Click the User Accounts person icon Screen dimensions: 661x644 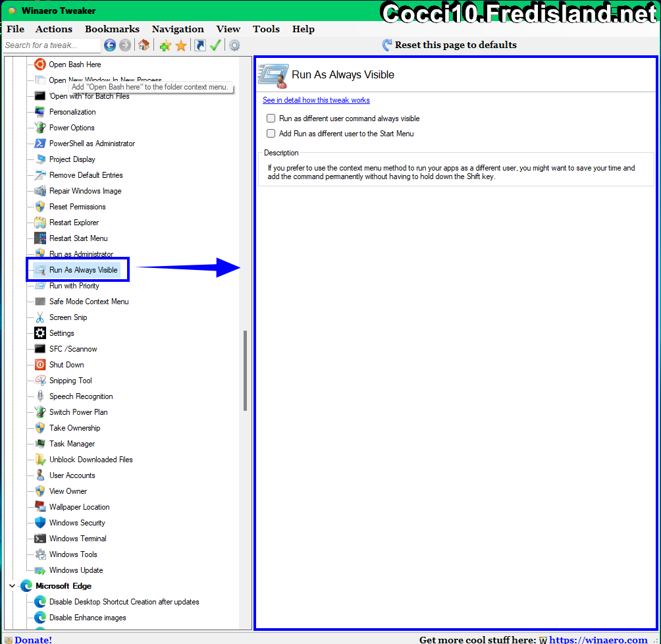coord(40,475)
